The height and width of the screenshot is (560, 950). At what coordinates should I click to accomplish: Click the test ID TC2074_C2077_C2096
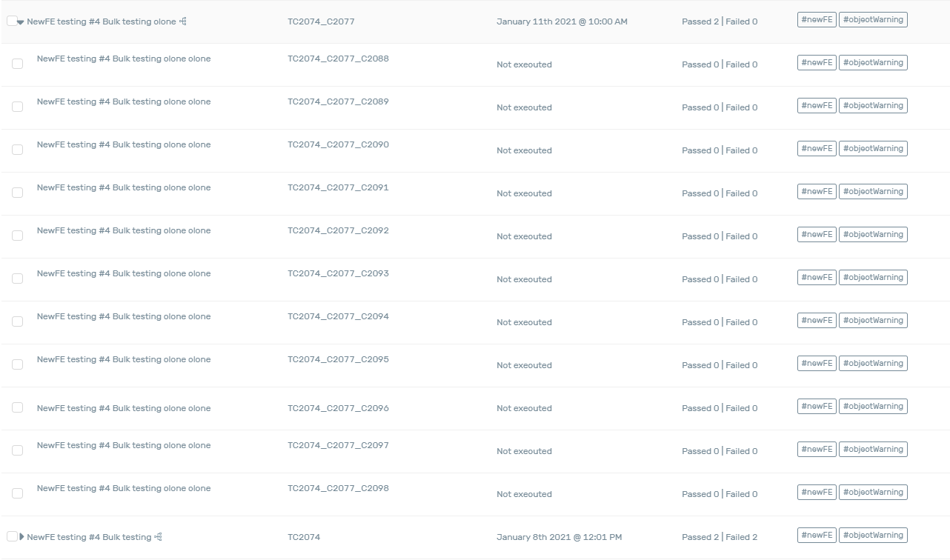(338, 408)
